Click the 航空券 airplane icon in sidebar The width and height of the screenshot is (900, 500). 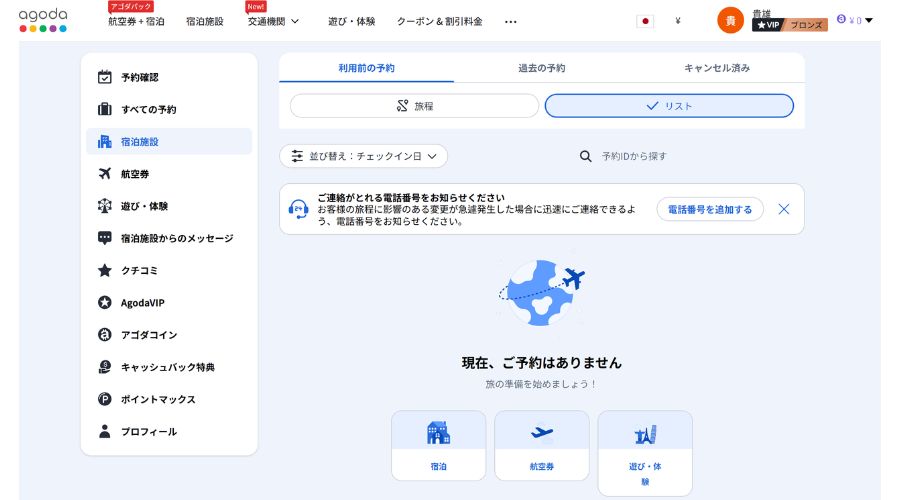pos(104,173)
